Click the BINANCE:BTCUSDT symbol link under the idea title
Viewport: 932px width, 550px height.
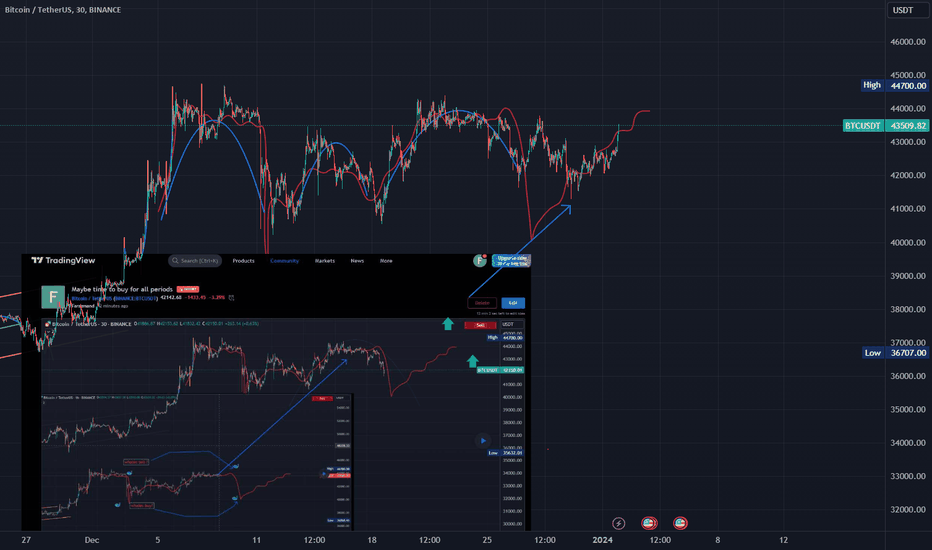point(135,298)
